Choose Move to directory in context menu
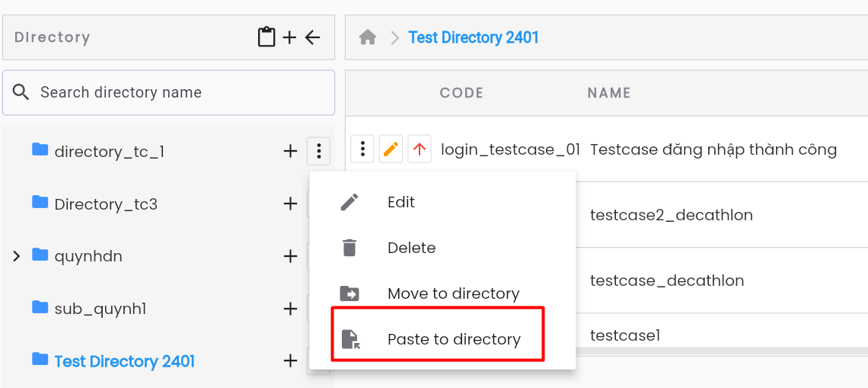This screenshot has height=388, width=868. tap(442, 293)
